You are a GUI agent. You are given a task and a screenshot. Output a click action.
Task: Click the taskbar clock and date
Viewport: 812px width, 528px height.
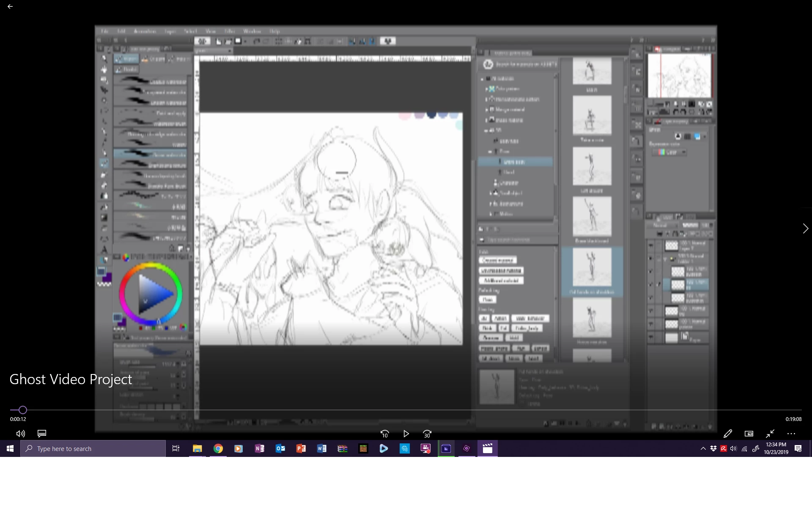pyautogui.click(x=776, y=448)
